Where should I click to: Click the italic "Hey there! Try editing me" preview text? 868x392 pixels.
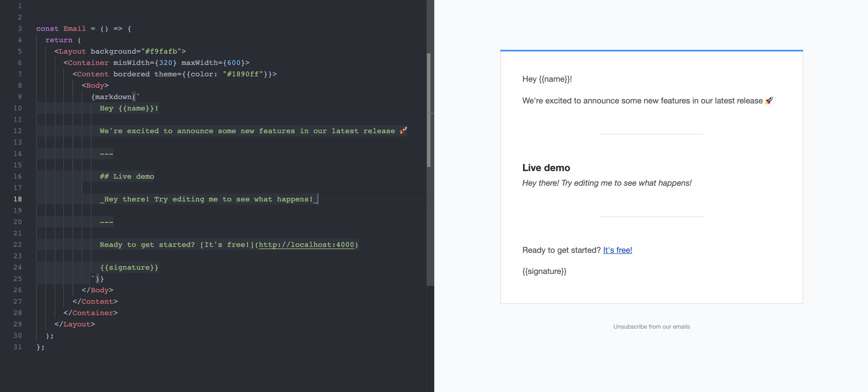pyautogui.click(x=607, y=183)
